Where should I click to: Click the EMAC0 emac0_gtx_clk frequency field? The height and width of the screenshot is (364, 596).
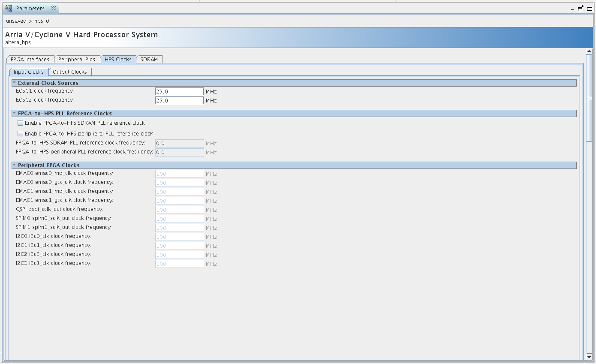pos(179,183)
